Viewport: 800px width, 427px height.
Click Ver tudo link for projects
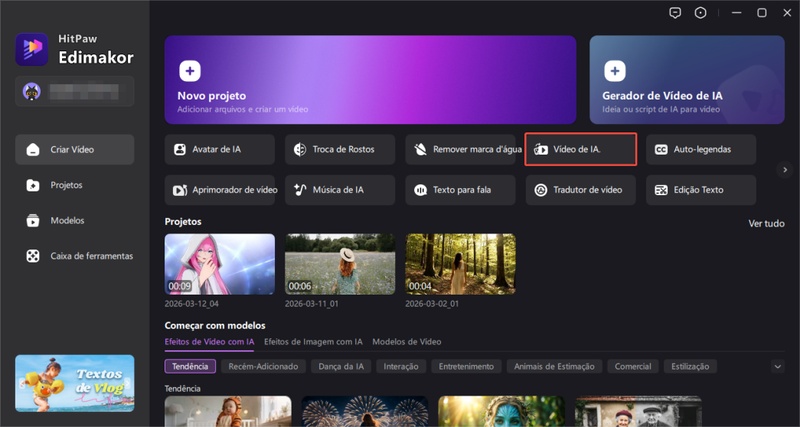pyautogui.click(x=766, y=223)
